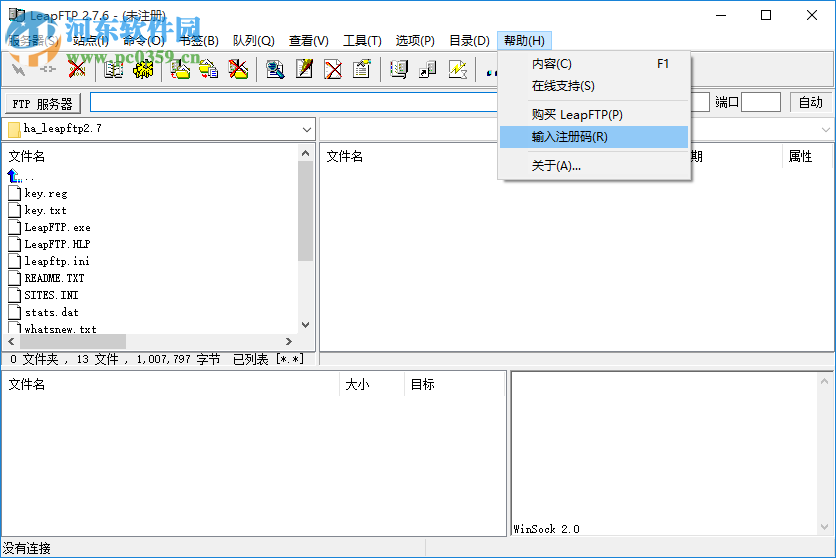Click local list horizontal scrollbar right arrow
The image size is (836, 558).
(288, 342)
